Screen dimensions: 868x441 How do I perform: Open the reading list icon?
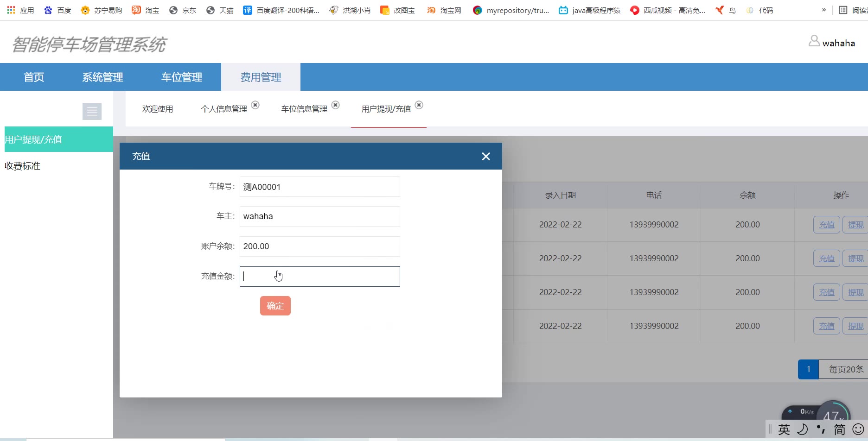click(843, 10)
